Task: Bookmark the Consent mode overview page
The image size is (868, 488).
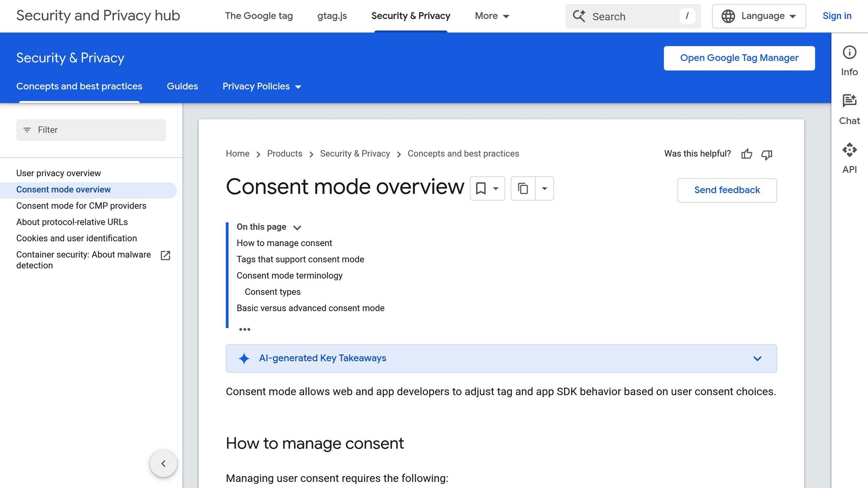Action: [481, 189]
